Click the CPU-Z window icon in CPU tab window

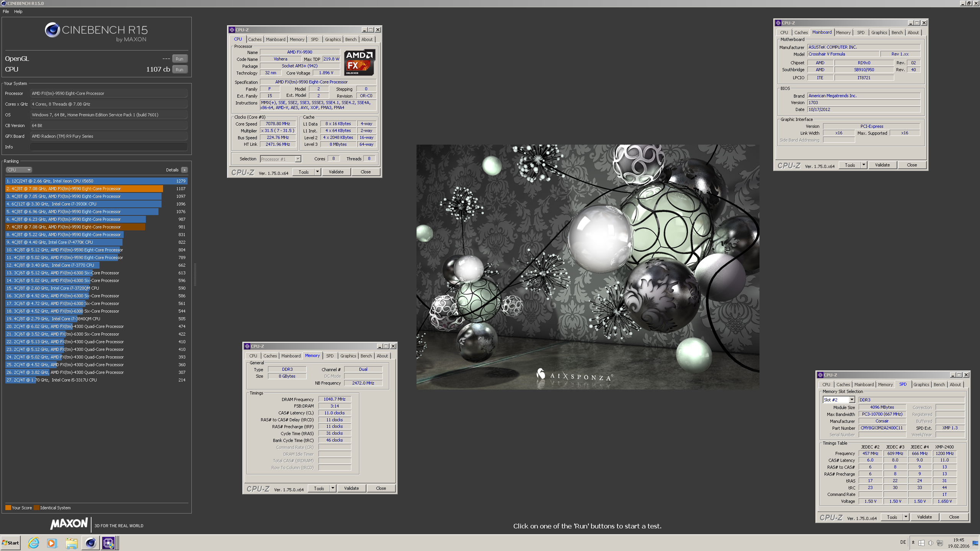coord(232,30)
